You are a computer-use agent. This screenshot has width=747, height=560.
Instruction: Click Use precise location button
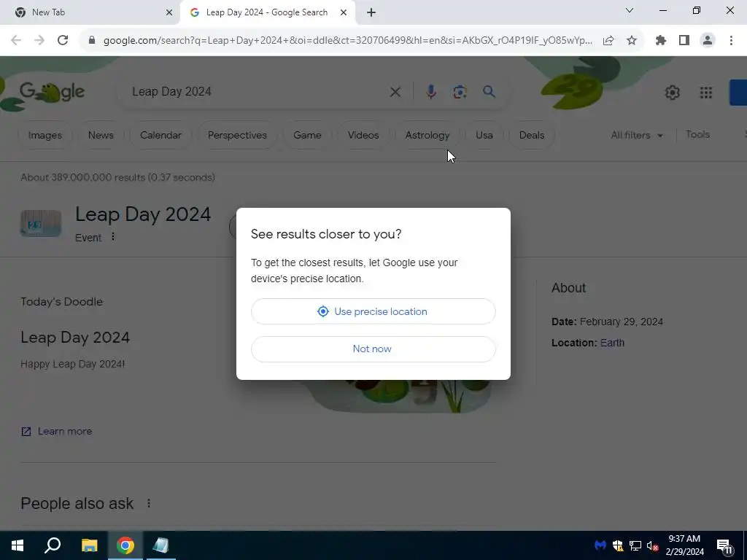coord(373,311)
